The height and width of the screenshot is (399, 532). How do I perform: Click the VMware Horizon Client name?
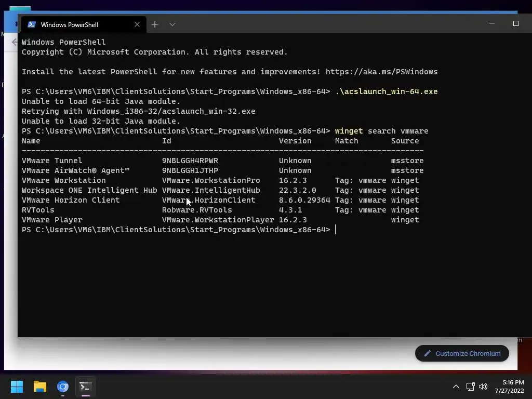point(71,200)
